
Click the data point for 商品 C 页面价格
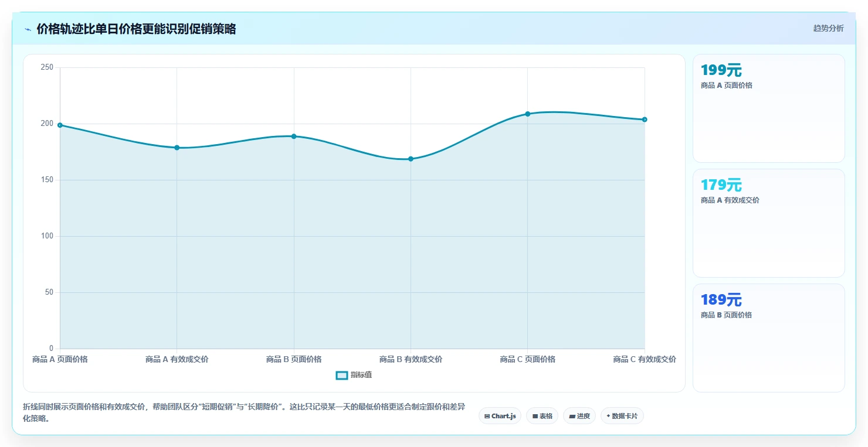click(528, 114)
